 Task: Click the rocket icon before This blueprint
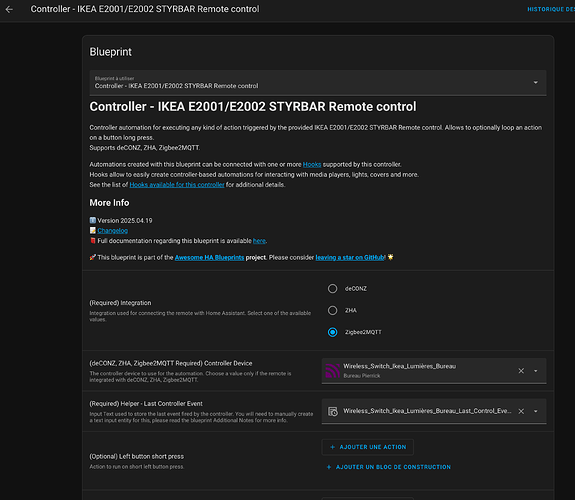93,257
